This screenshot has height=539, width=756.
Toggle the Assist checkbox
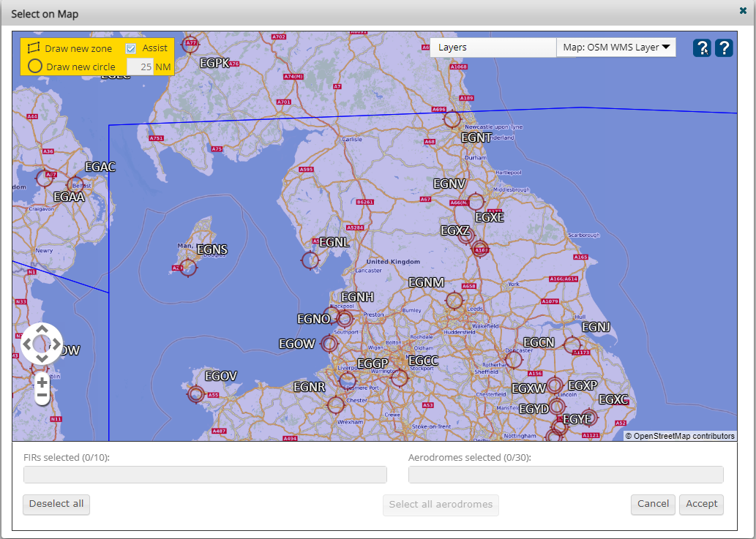pyautogui.click(x=131, y=48)
